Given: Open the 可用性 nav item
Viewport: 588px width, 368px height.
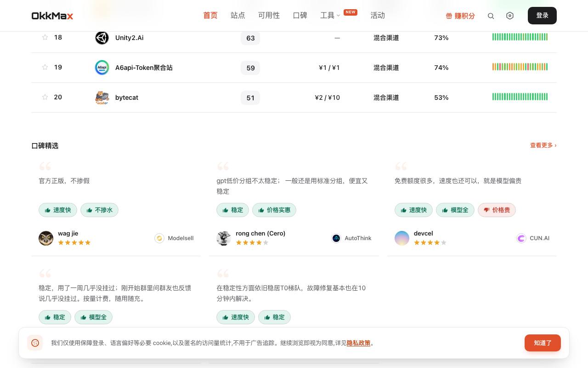Looking at the screenshot, I should 269,16.
